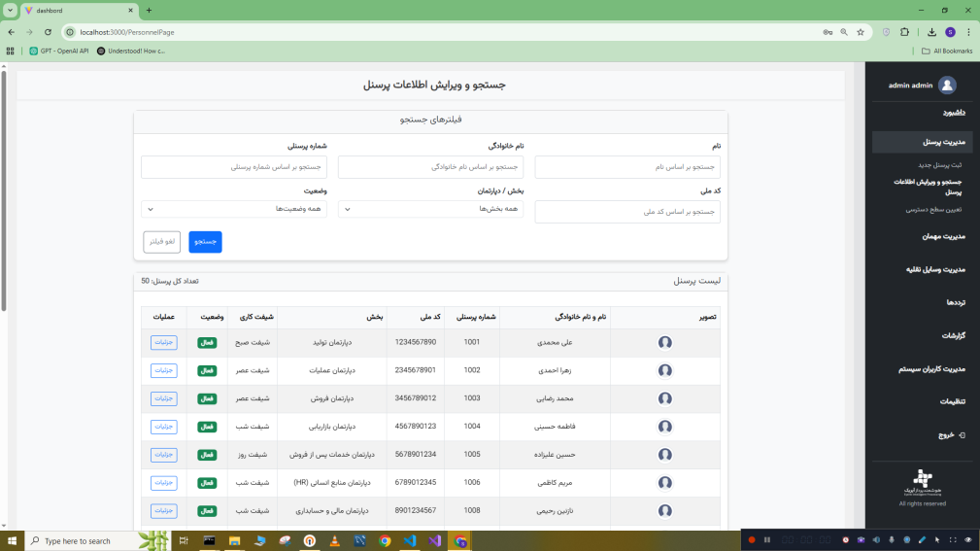Open Chrome's downloads icon in the toolbar
The width and height of the screenshot is (980, 551).
tap(931, 32)
